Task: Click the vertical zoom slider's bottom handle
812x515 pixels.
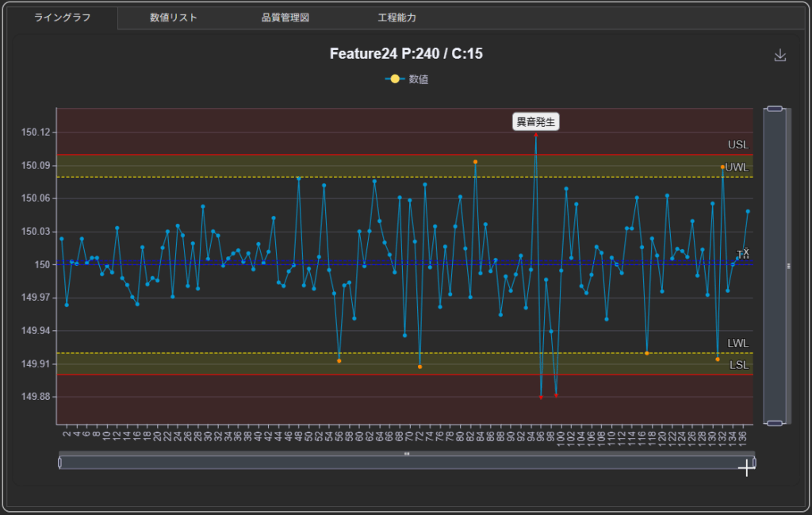Action: [x=775, y=423]
